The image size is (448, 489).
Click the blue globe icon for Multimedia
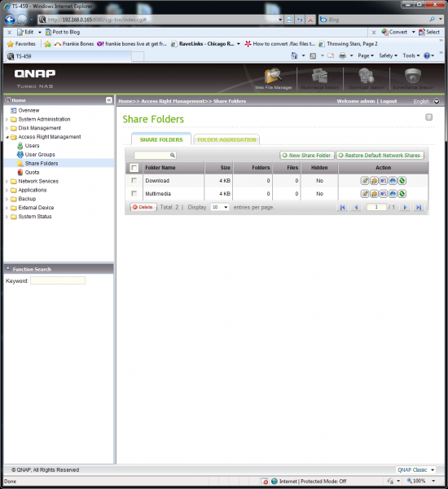393,194
